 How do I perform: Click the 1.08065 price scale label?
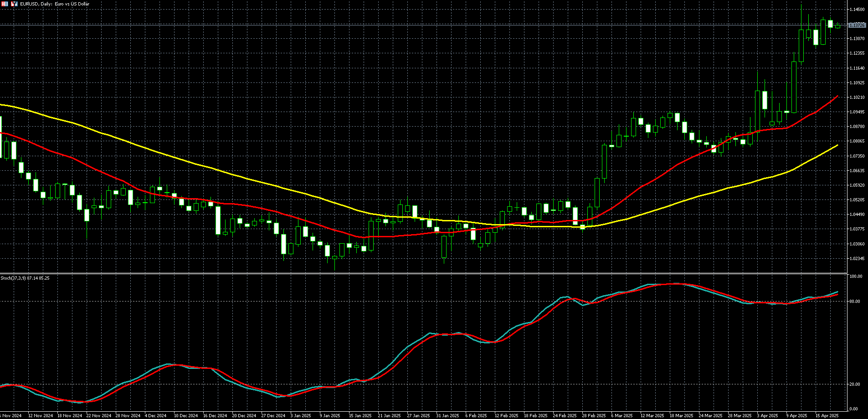[857, 142]
